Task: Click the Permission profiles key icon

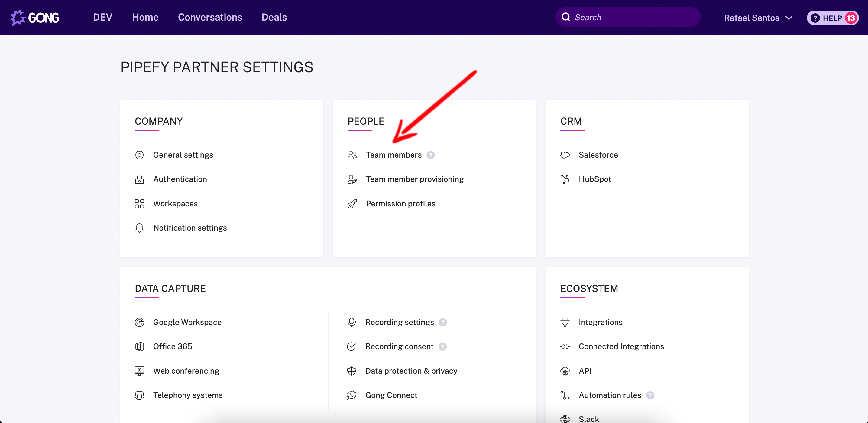Action: point(352,204)
